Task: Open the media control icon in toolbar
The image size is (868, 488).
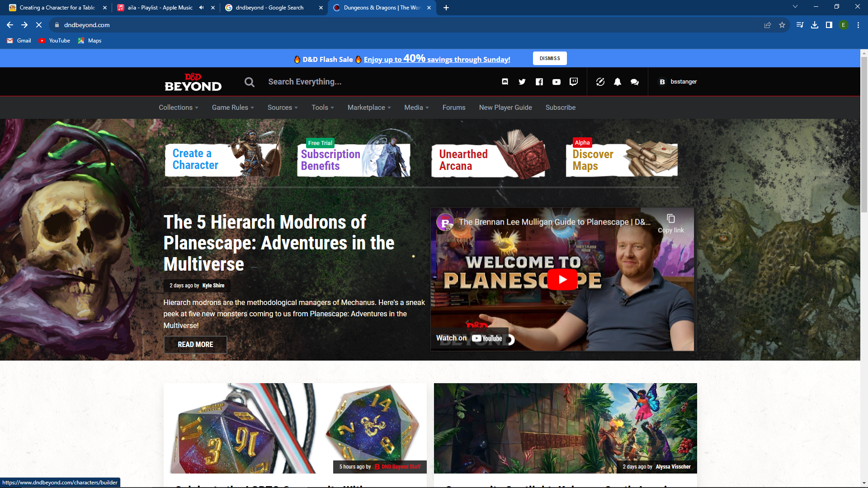Action: pos(800,25)
